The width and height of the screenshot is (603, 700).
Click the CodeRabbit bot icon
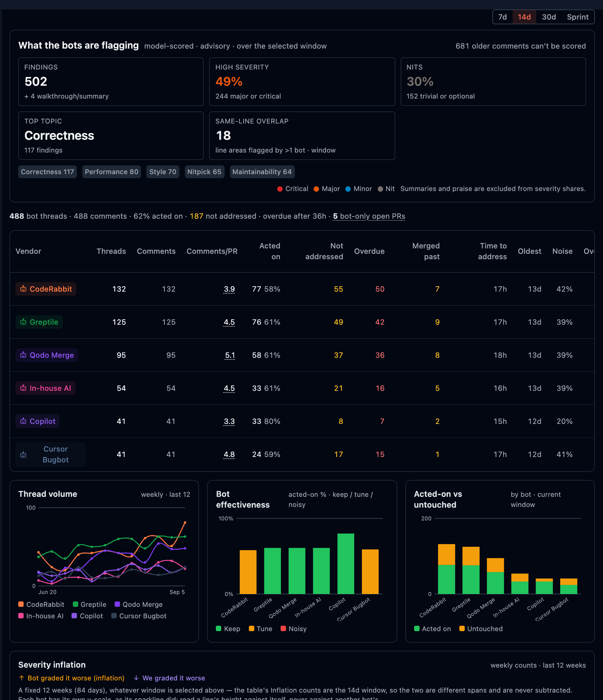tap(23, 289)
